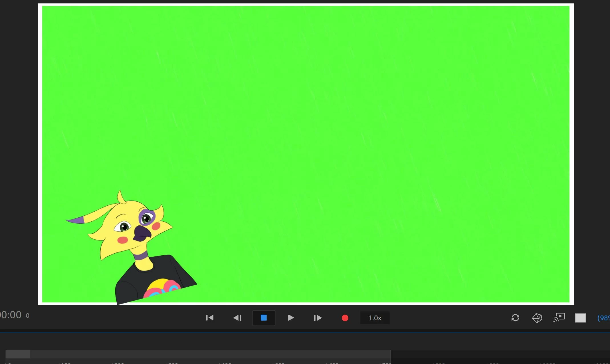Click the frame number beside timecode
This screenshot has height=364, width=610.
click(28, 316)
